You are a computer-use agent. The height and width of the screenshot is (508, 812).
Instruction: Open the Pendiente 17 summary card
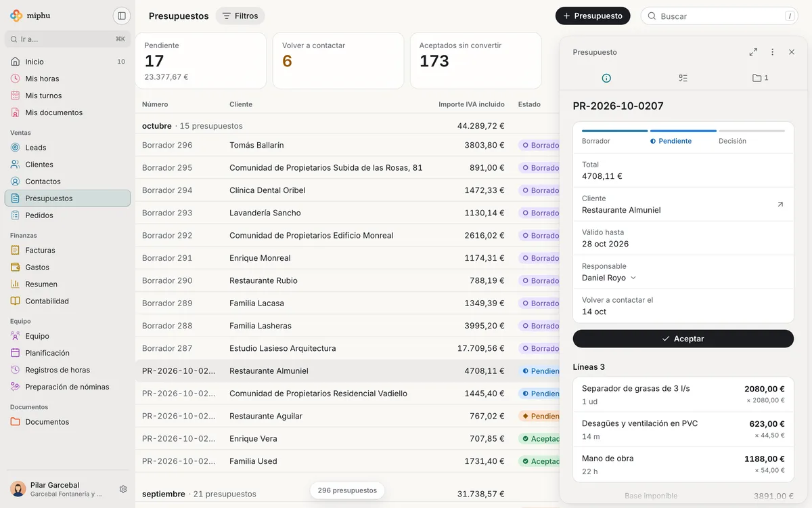(201, 61)
